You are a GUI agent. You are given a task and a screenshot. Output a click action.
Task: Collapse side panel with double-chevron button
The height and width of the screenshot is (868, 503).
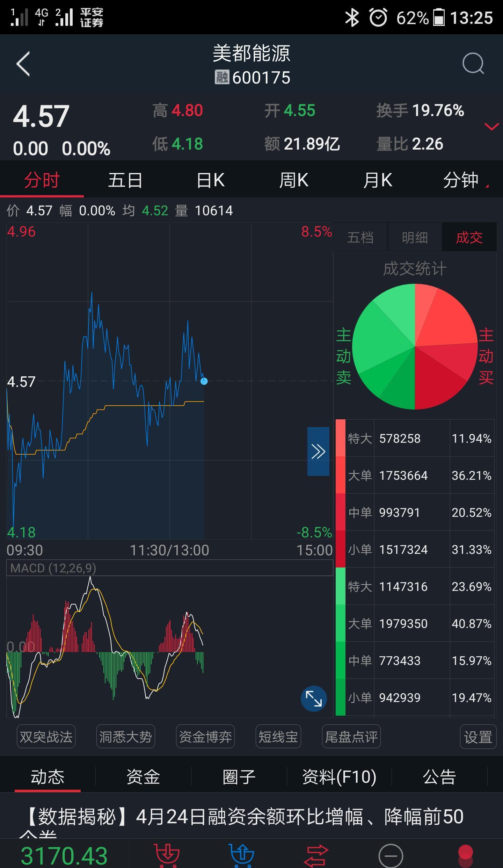point(318,451)
